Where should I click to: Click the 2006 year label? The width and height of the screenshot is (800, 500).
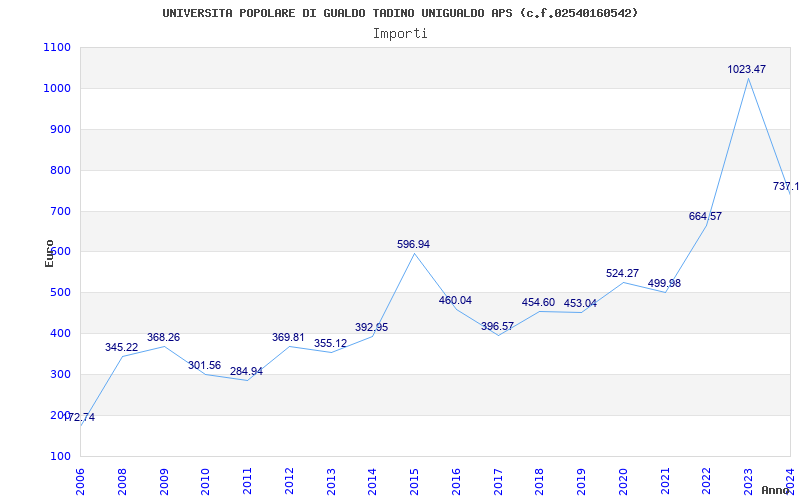click(81, 482)
